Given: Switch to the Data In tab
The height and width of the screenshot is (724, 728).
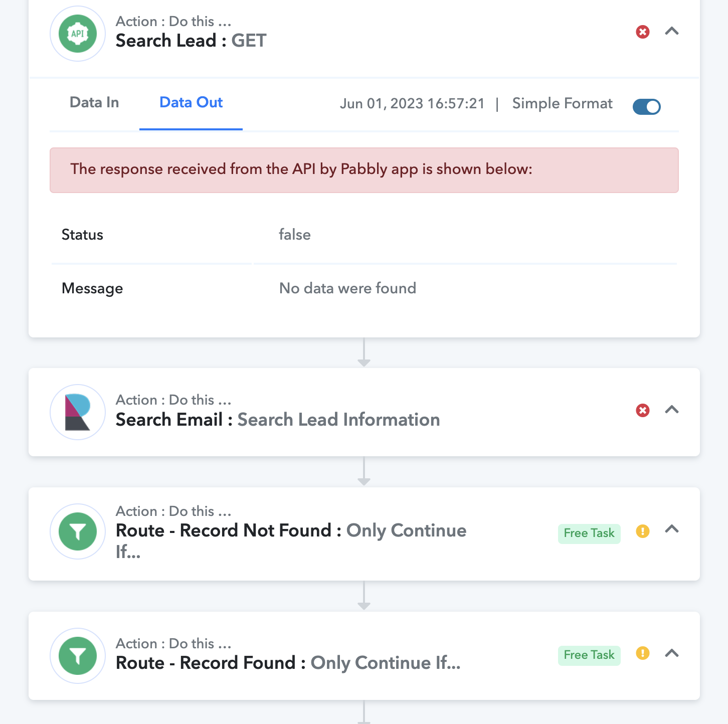Looking at the screenshot, I should (x=94, y=103).
